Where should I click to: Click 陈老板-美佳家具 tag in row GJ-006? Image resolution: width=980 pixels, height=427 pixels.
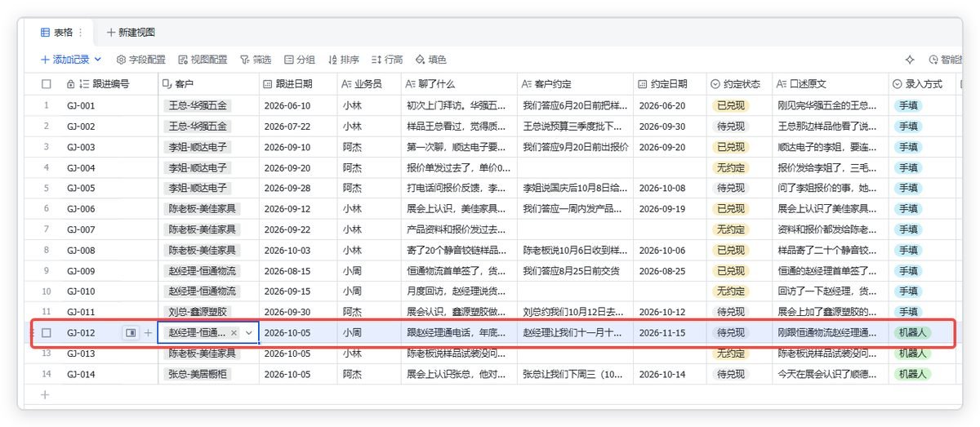[203, 209]
